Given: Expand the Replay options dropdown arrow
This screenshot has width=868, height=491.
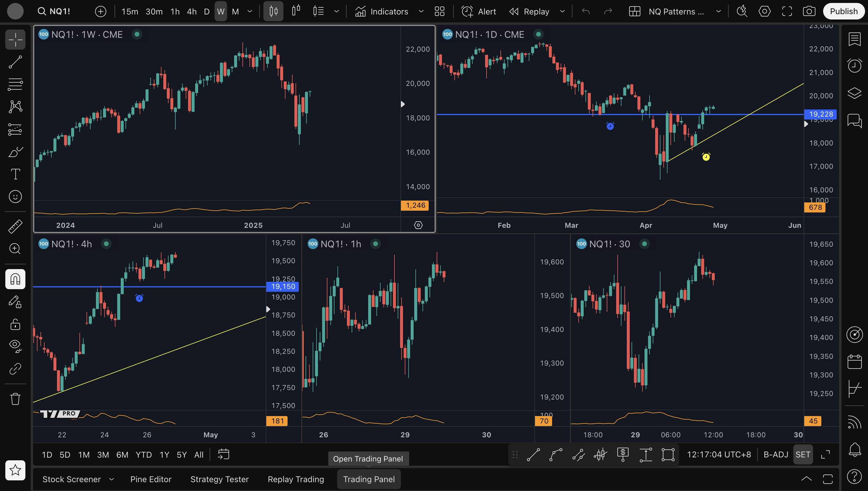Looking at the screenshot, I should tap(562, 12).
